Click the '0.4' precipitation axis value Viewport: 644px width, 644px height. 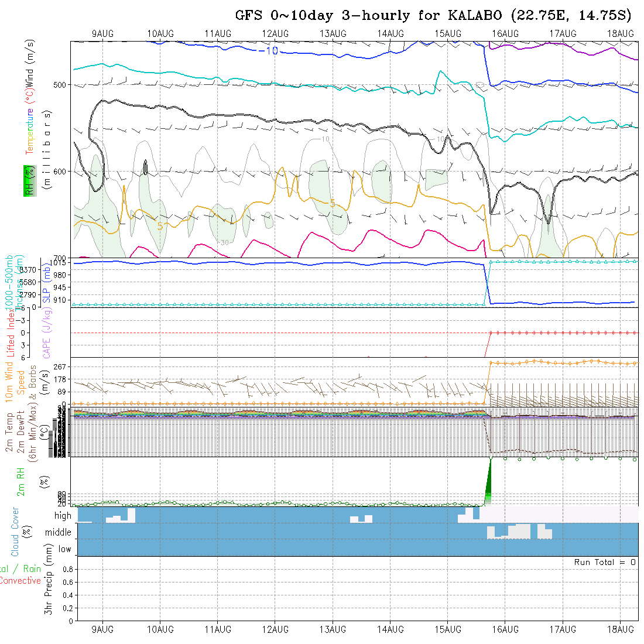click(68, 595)
